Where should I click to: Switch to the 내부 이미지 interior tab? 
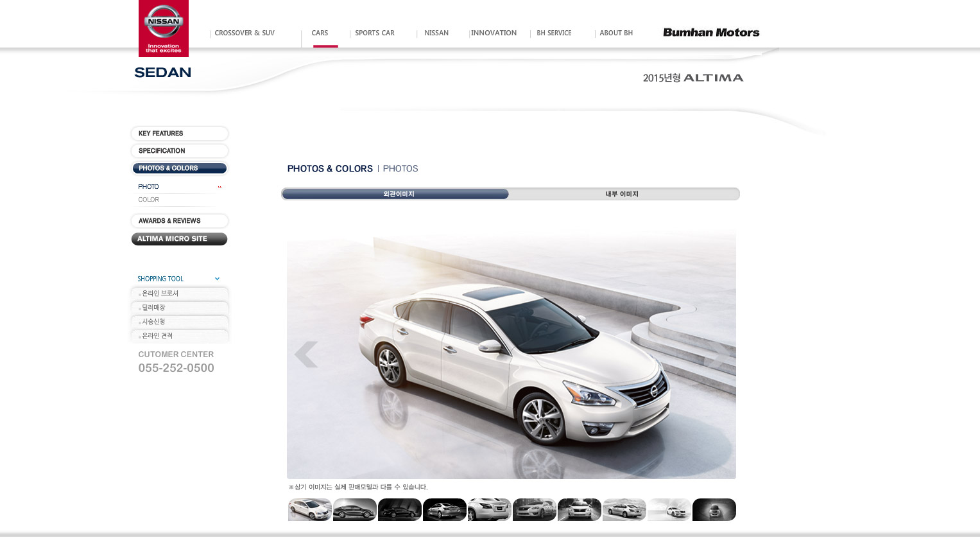pos(623,194)
